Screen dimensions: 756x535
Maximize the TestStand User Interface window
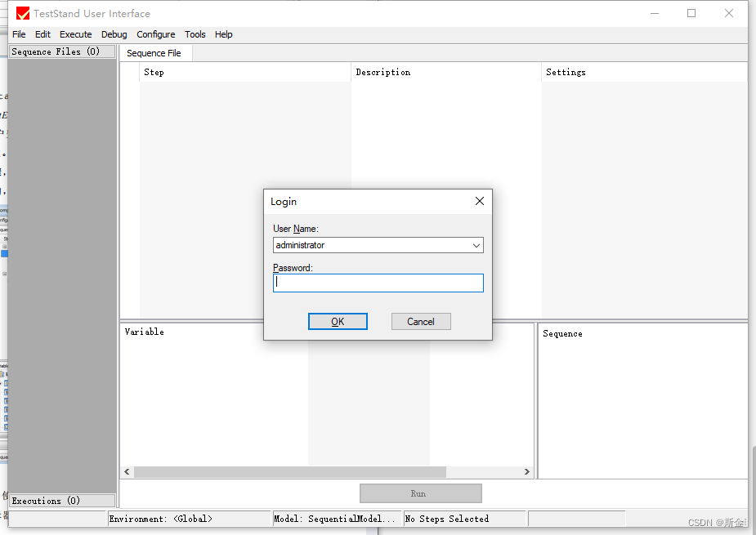click(x=691, y=14)
